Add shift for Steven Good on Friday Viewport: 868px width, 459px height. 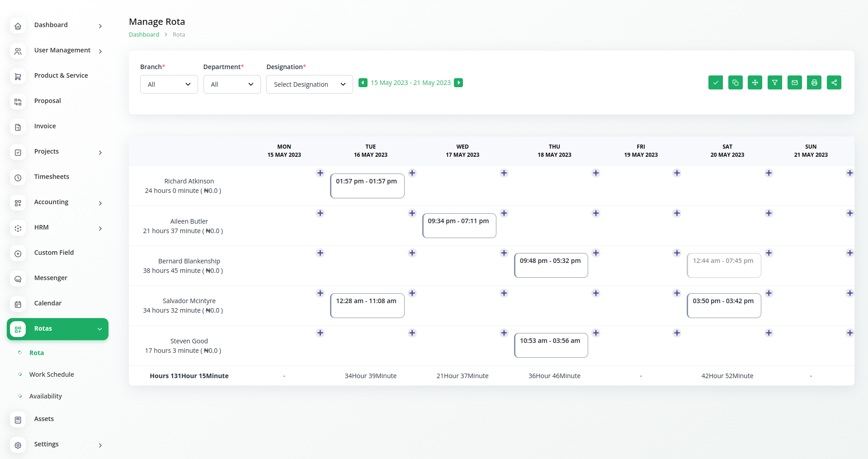(x=677, y=333)
